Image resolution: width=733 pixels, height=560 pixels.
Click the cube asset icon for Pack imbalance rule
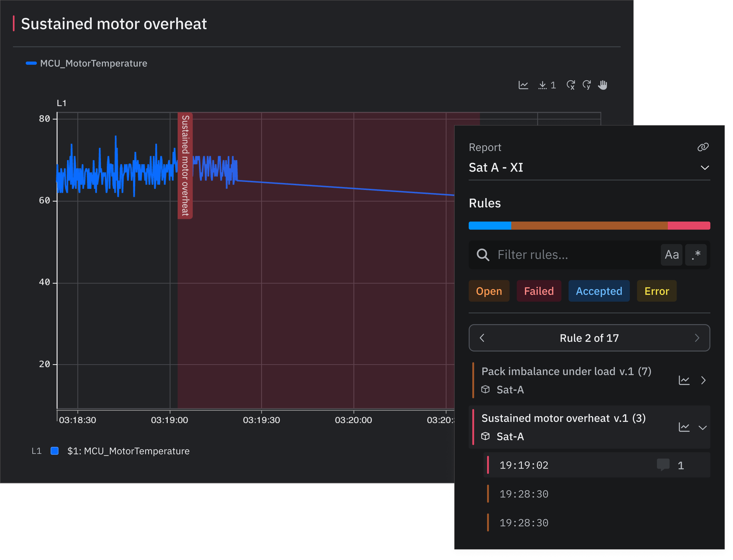[x=485, y=389]
